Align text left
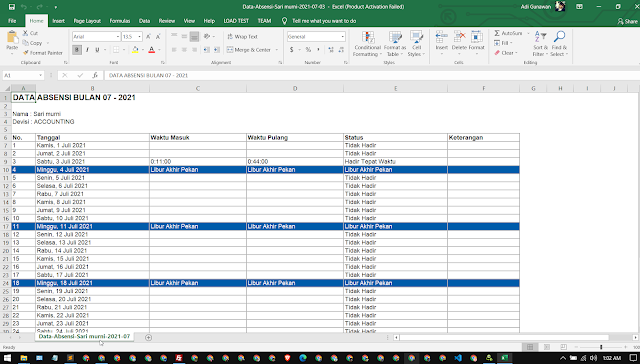Viewport: 640px width, 364px height. click(174, 50)
